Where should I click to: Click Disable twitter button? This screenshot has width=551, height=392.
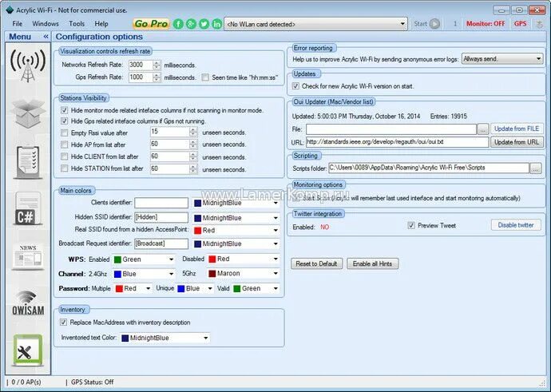(516, 225)
